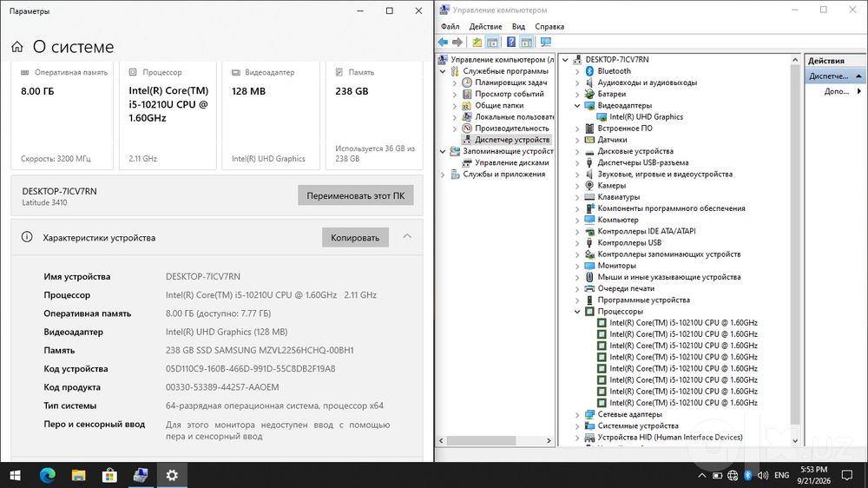
Task: Click the Bluetooth device category icon
Action: pyautogui.click(x=589, y=71)
